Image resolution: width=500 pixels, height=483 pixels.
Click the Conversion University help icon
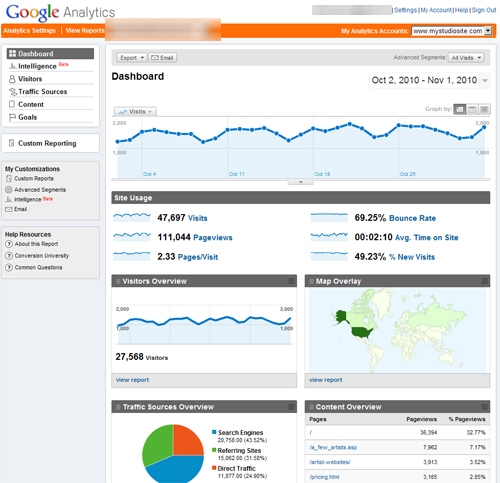9,256
